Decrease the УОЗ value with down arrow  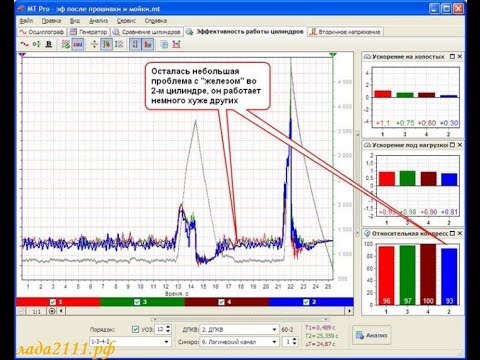coord(168,332)
